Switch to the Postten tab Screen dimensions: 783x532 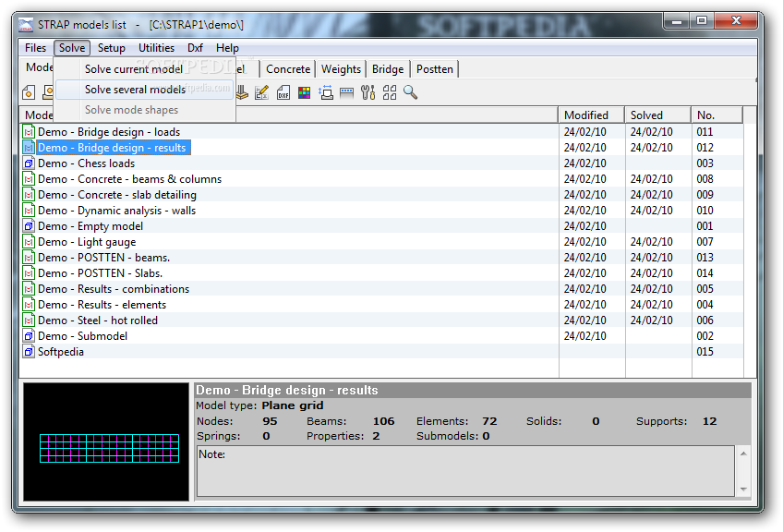coord(435,69)
